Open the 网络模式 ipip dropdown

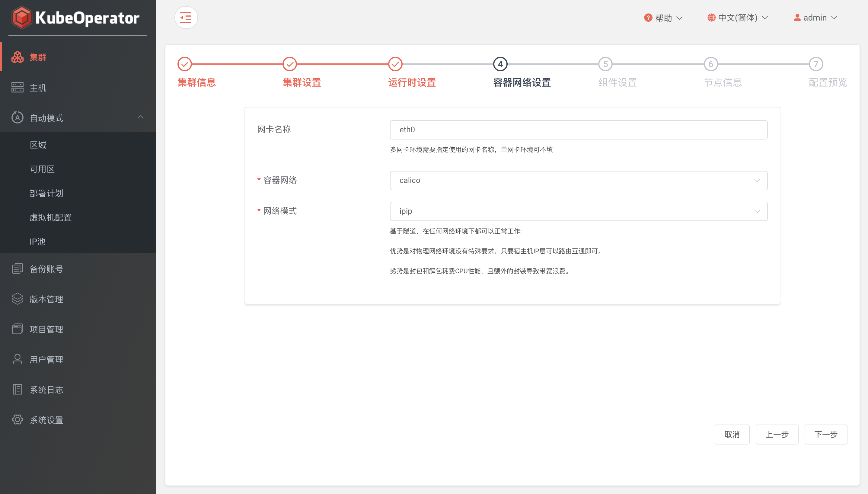click(x=579, y=211)
